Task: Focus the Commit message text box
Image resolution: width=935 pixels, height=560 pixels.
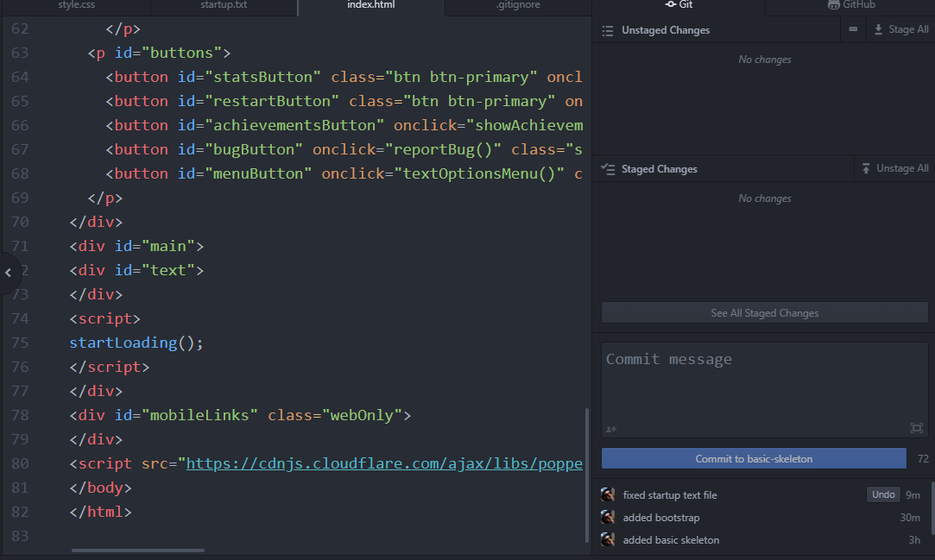Action: [x=764, y=390]
